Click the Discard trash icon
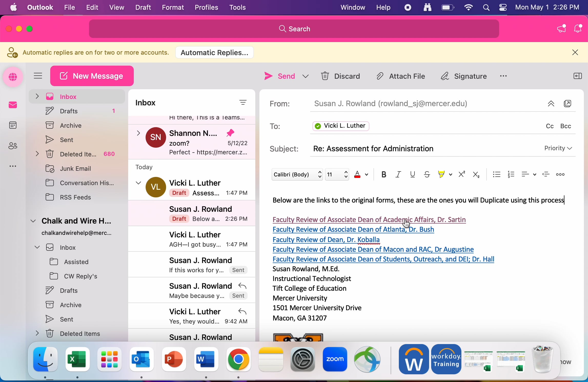This screenshot has height=382, width=588. pyautogui.click(x=325, y=76)
